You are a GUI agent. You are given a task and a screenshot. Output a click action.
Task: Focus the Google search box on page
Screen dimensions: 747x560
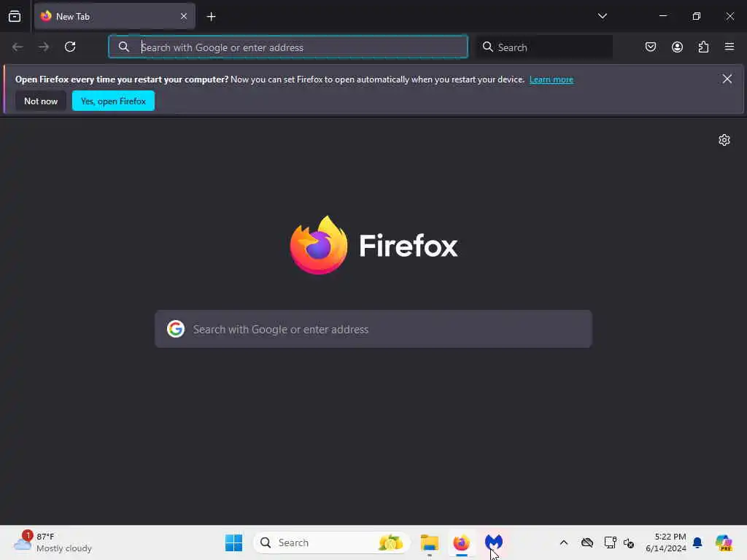373,329
